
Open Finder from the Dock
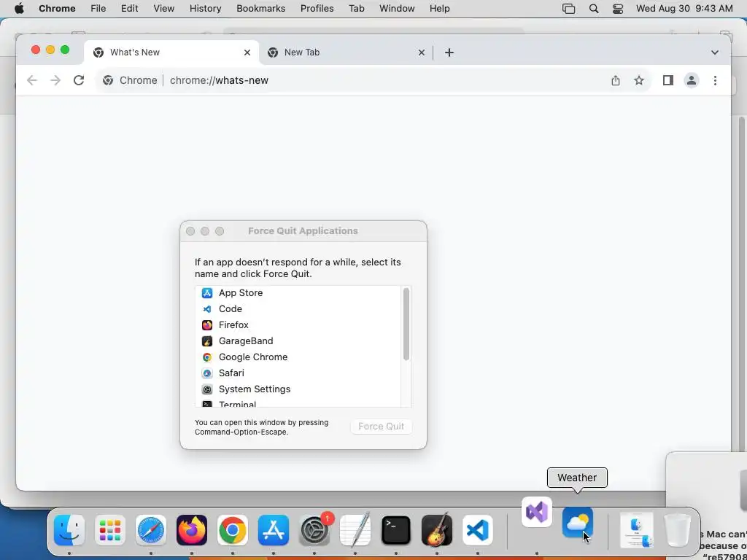[x=69, y=530]
